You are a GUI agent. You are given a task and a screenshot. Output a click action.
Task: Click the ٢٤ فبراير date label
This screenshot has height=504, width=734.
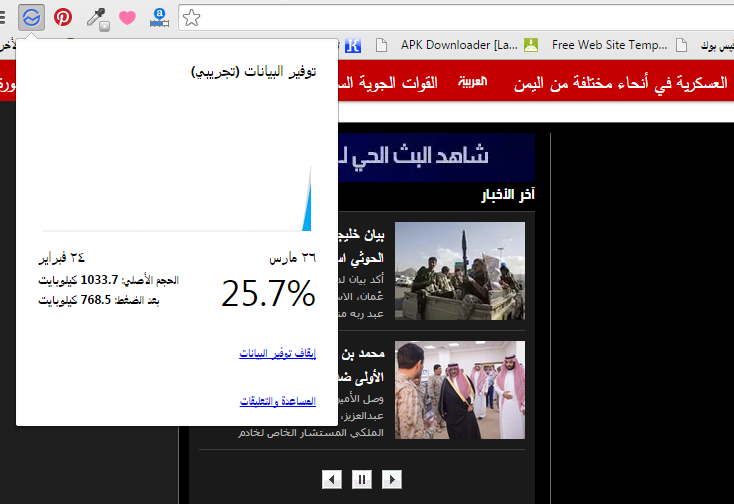point(62,257)
